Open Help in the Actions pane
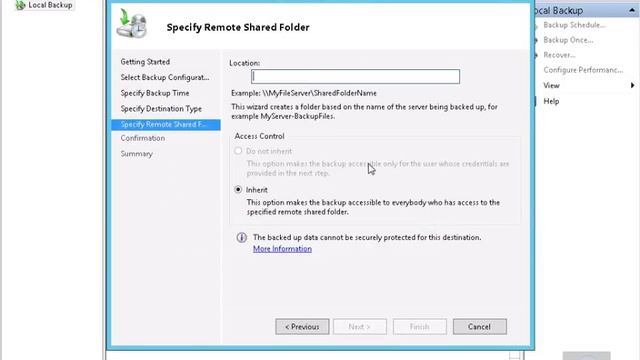Viewport: 640px width, 360px height. [551, 101]
